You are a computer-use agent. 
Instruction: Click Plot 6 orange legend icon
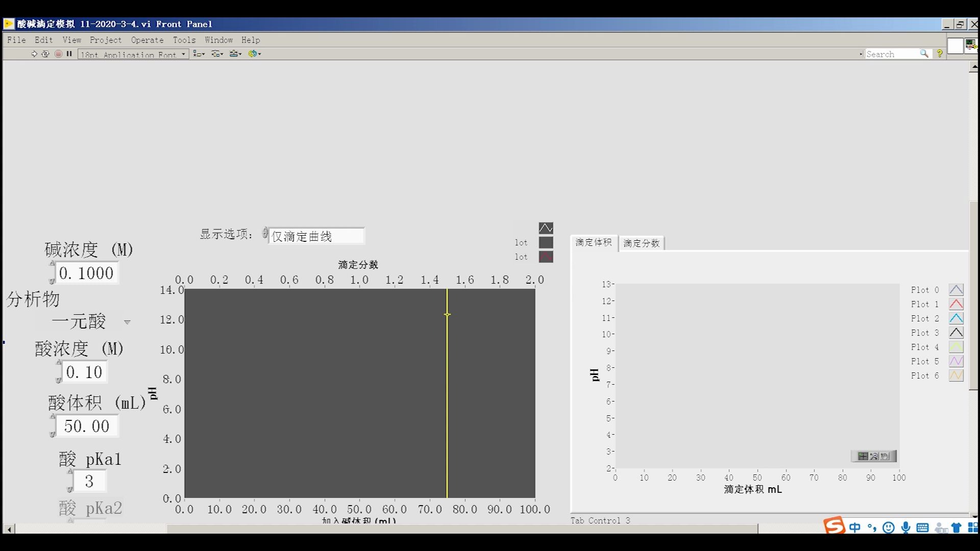956,375
